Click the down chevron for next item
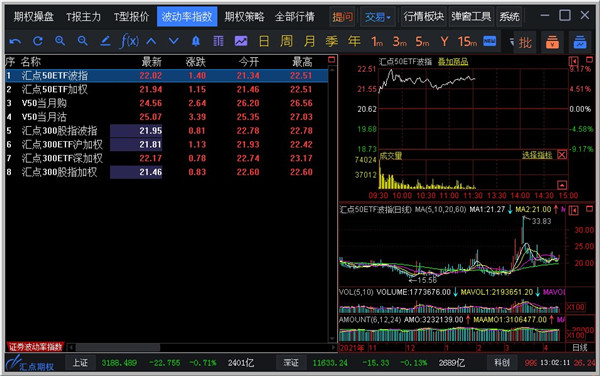This screenshot has width=600, height=376. [174, 41]
